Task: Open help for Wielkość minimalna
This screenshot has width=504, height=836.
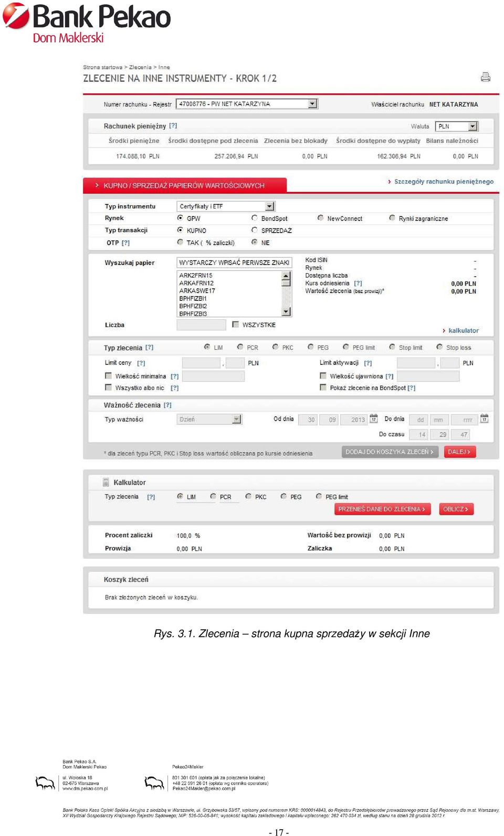Action: tap(175, 376)
